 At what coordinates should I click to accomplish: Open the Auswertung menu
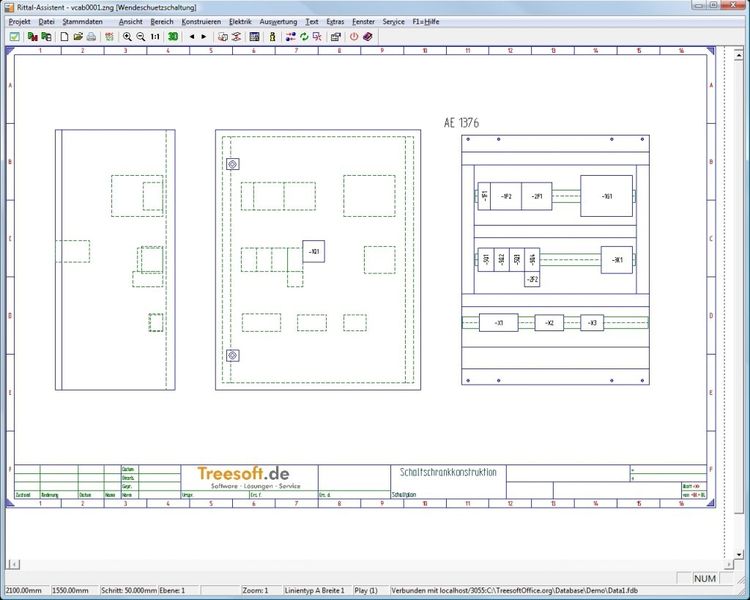click(x=277, y=21)
